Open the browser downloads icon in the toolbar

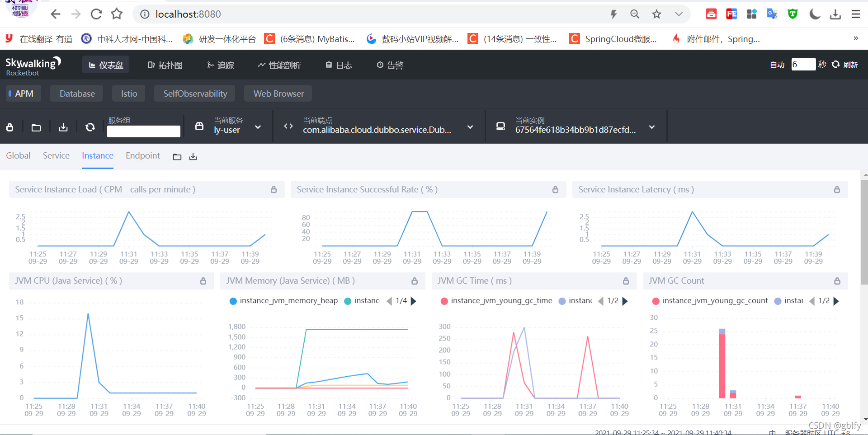point(835,14)
